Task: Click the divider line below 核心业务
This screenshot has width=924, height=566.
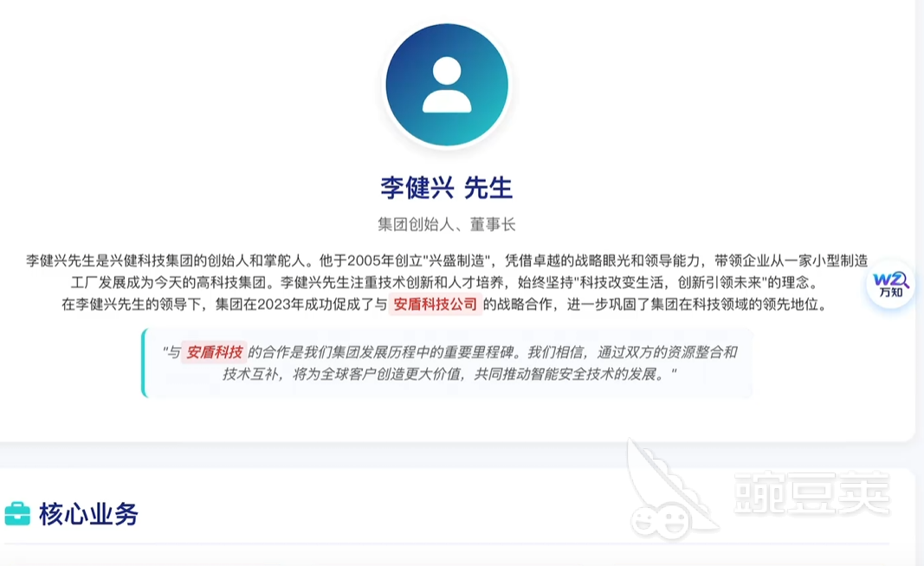Action: (446, 543)
